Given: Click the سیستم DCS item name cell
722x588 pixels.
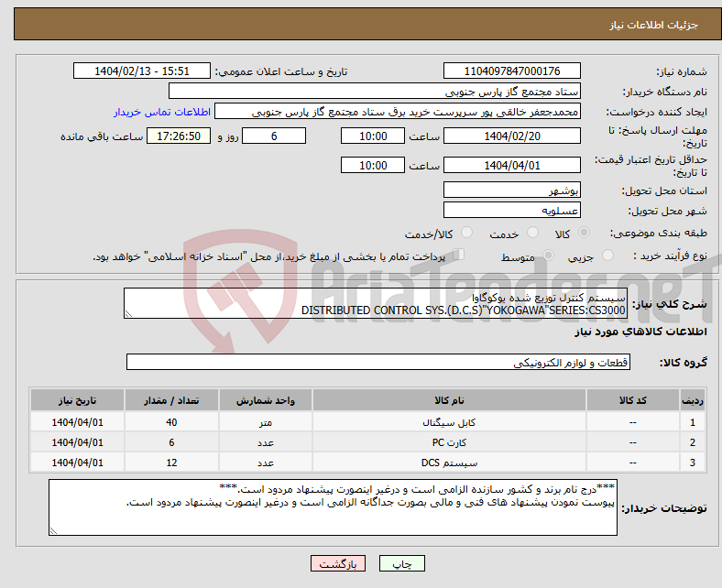Looking at the screenshot, I should point(449,463).
